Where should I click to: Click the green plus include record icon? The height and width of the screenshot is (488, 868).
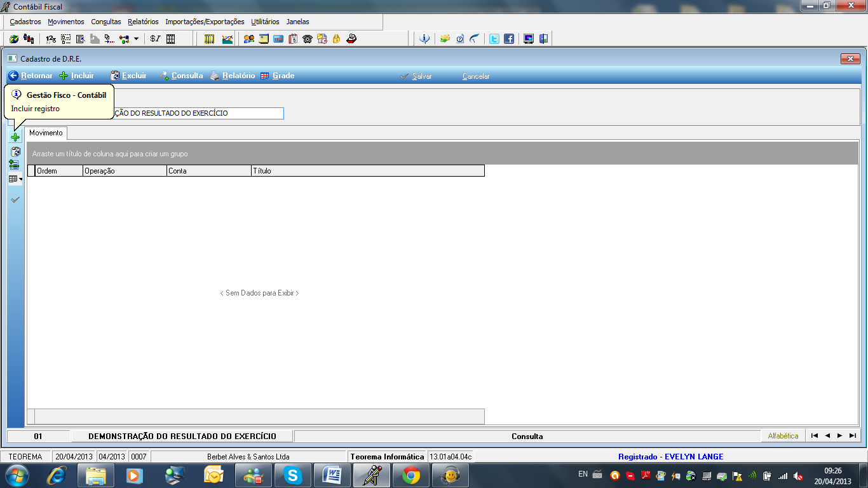coord(15,137)
